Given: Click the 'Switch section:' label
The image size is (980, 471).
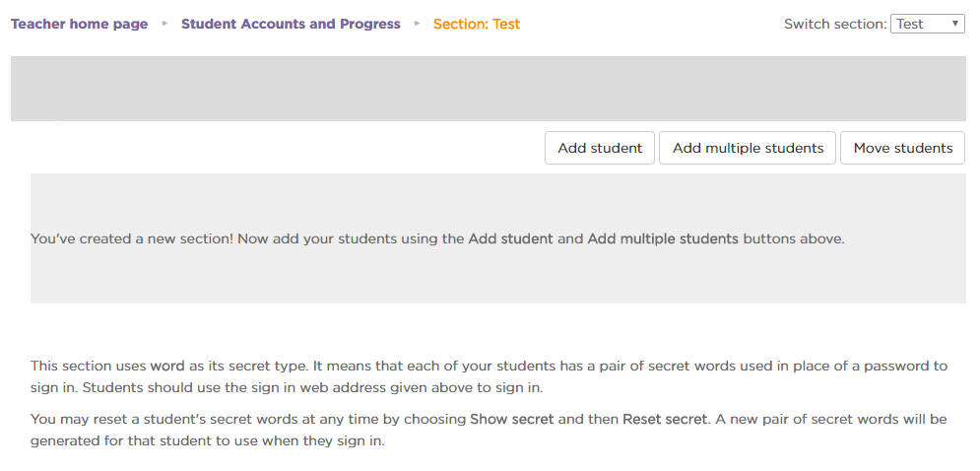Looking at the screenshot, I should point(835,24).
